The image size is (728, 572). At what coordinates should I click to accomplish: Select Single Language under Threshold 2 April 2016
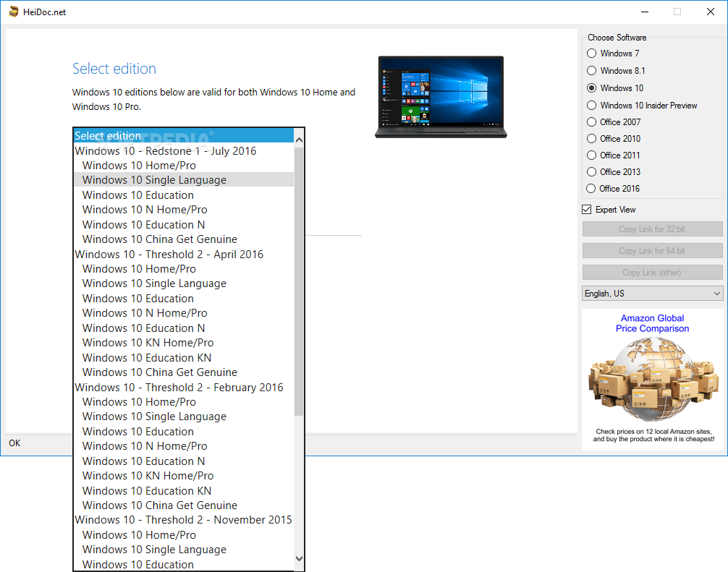pyautogui.click(x=184, y=283)
